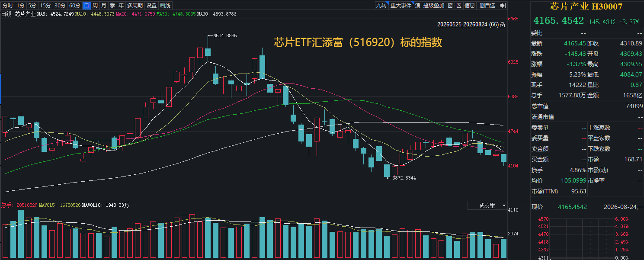Open the 多周期 multi-period view
Viewport: 644px width, 260px height.
(135, 6)
